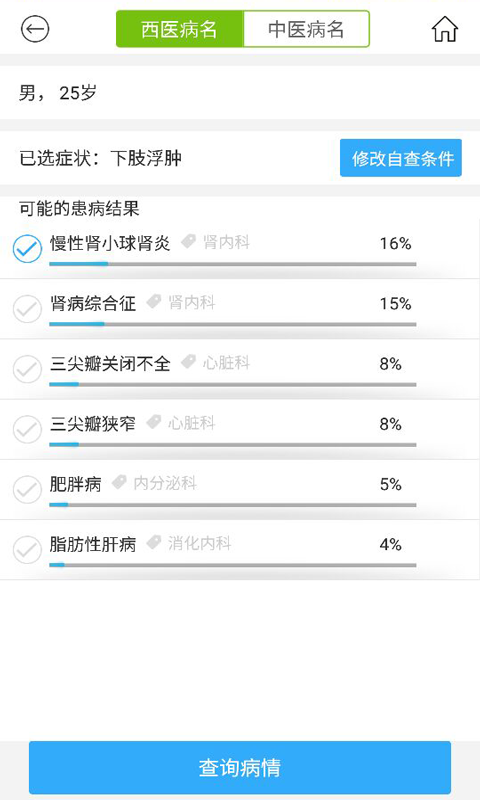Click 修改自查条件 button

401,158
